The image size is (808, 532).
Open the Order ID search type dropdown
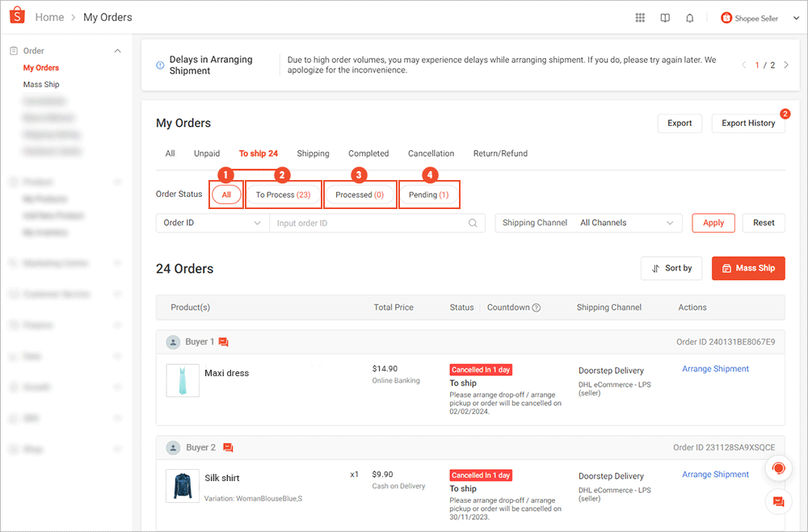212,222
